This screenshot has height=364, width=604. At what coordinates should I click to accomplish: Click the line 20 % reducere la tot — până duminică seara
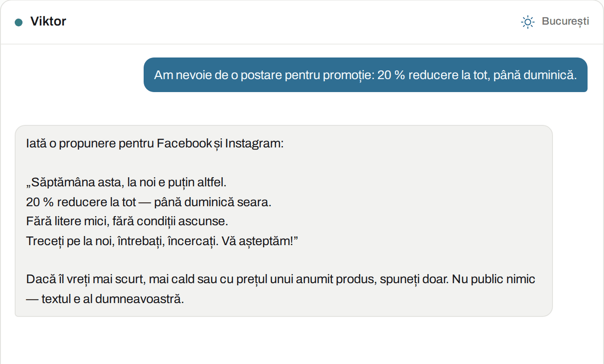coord(149,202)
